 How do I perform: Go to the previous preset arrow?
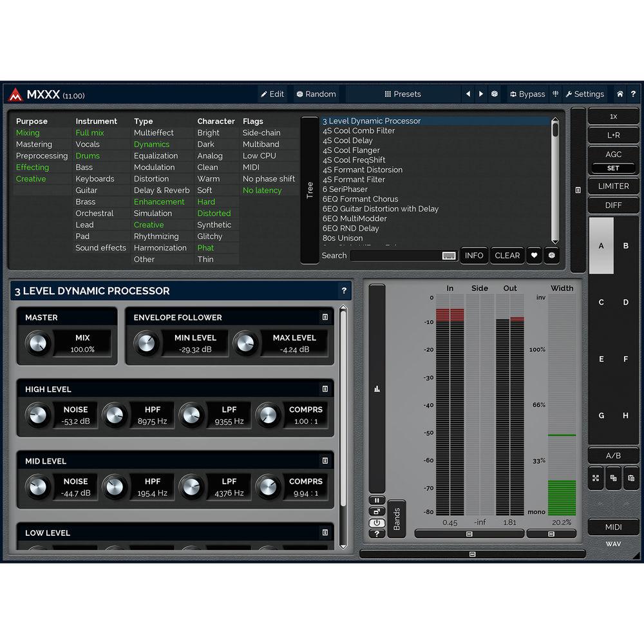468,94
